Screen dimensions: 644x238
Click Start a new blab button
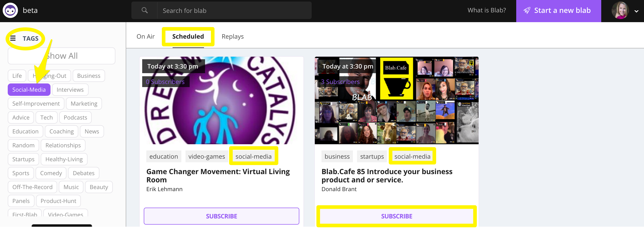[558, 11]
